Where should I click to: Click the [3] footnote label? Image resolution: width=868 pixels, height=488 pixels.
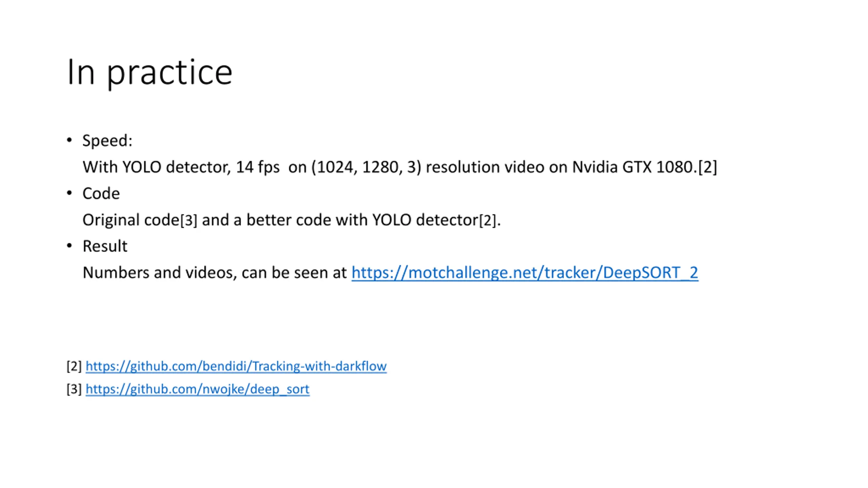(x=74, y=389)
